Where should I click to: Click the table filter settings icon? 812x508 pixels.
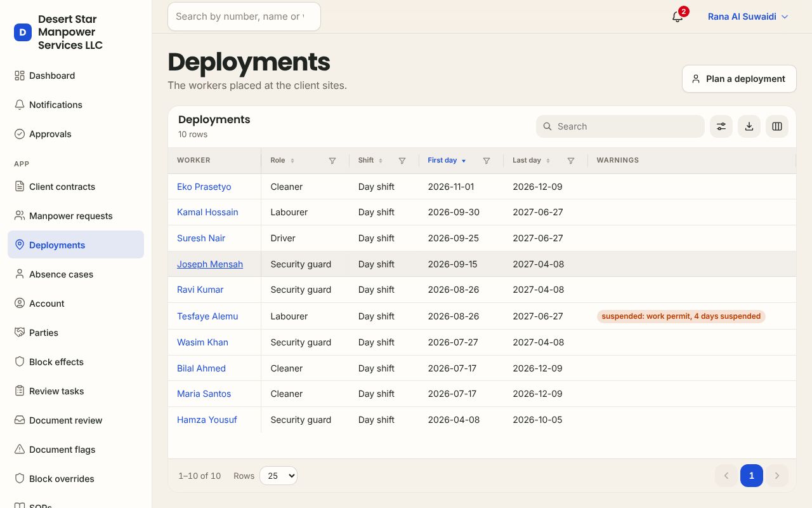(x=721, y=126)
